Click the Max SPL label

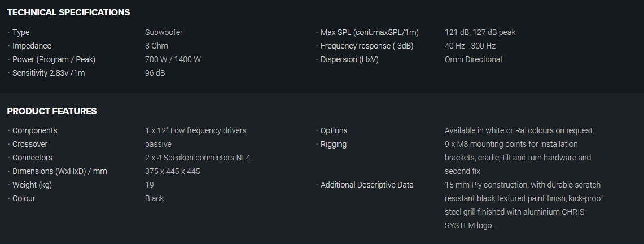[x=370, y=32]
